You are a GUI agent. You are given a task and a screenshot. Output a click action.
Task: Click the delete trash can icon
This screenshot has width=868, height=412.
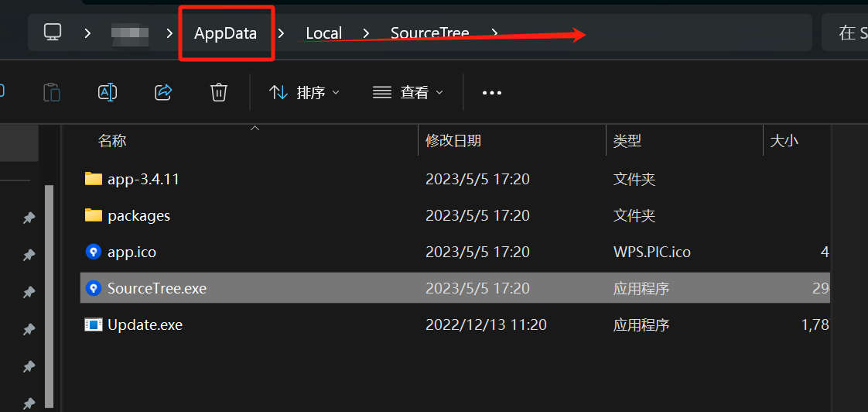219,92
